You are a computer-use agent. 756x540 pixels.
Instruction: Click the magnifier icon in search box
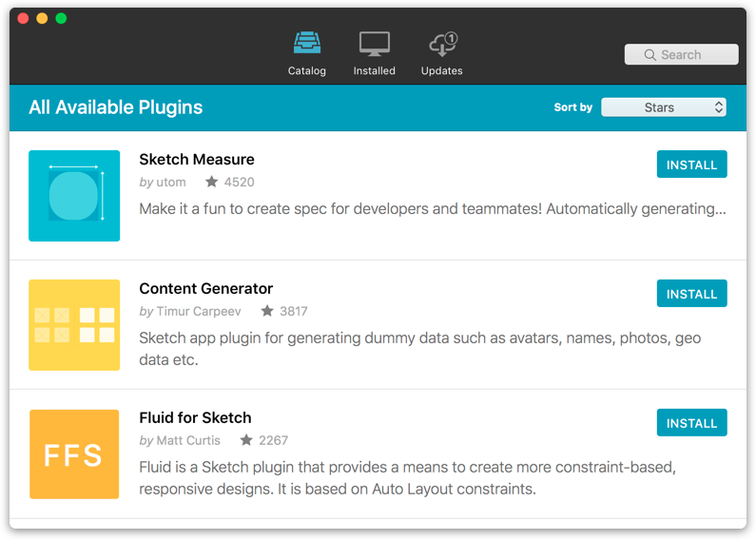coord(650,55)
